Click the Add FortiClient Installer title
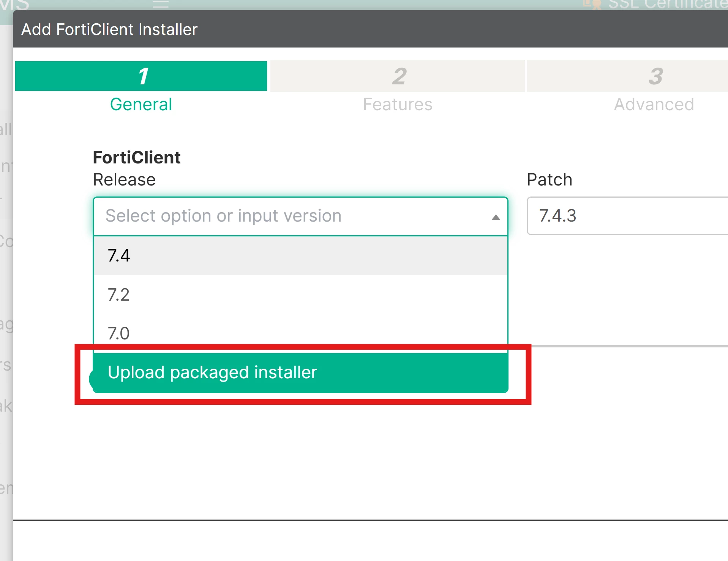The height and width of the screenshot is (561, 728). click(x=109, y=29)
